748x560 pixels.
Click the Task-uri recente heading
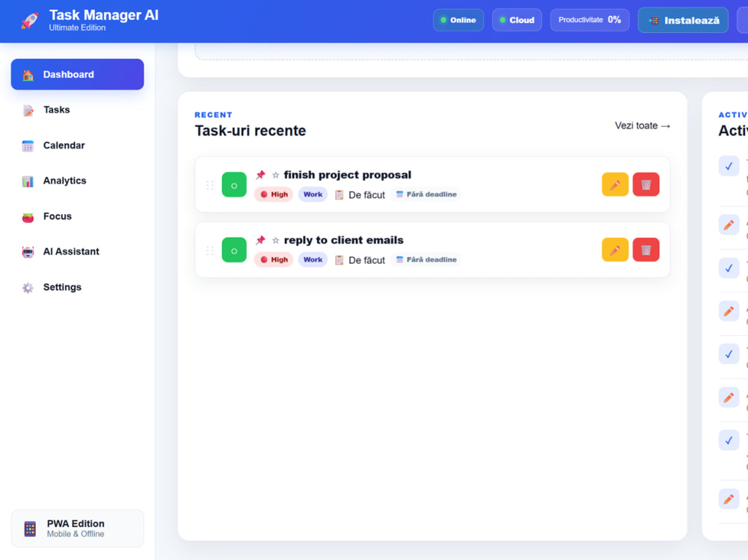(250, 131)
